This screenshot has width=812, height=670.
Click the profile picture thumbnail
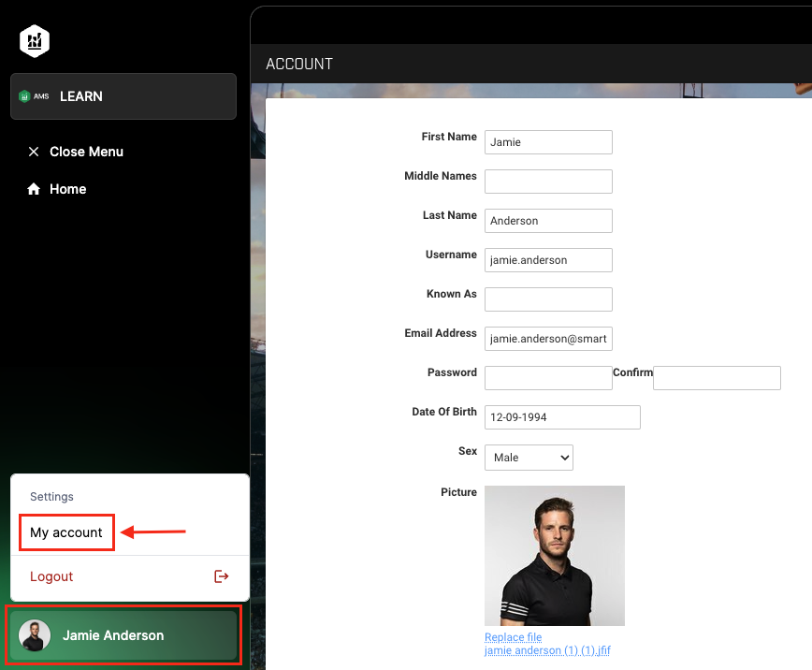(554, 555)
